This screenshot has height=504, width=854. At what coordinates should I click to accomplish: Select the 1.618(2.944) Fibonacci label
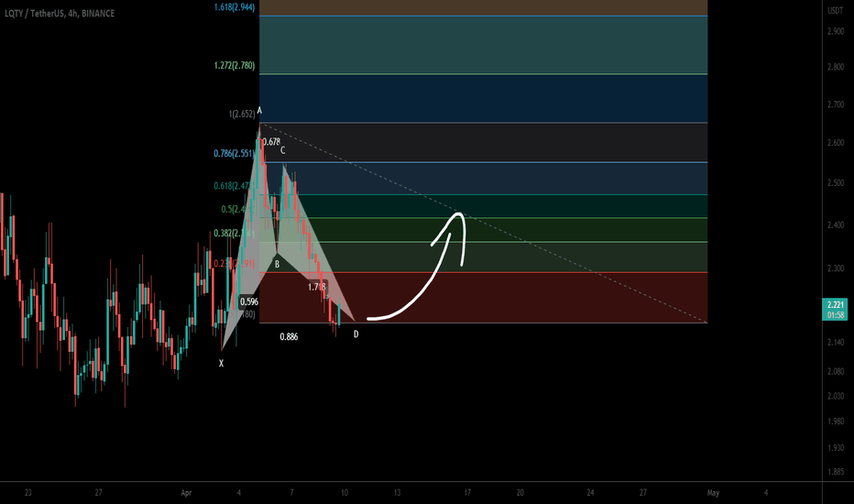[x=235, y=7]
